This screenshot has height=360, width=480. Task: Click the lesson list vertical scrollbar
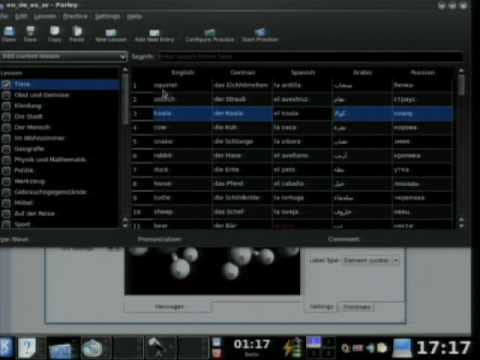[125, 147]
